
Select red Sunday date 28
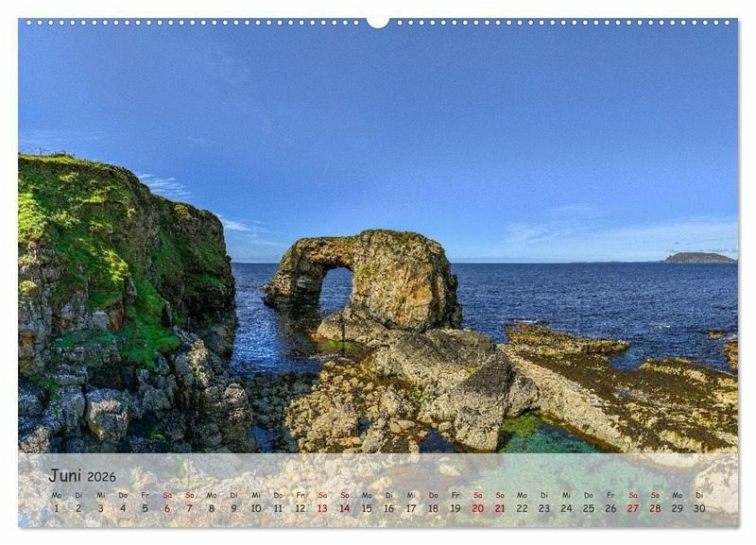click(x=655, y=508)
